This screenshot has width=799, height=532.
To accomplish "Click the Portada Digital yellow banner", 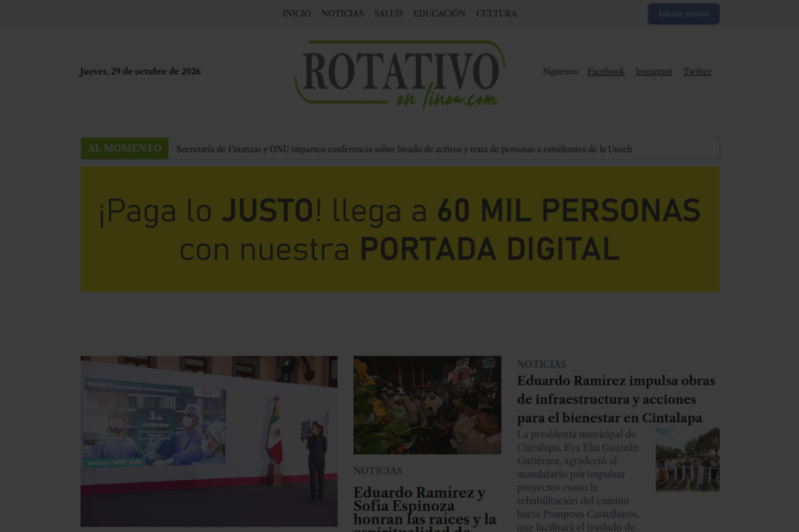I will point(400,229).
